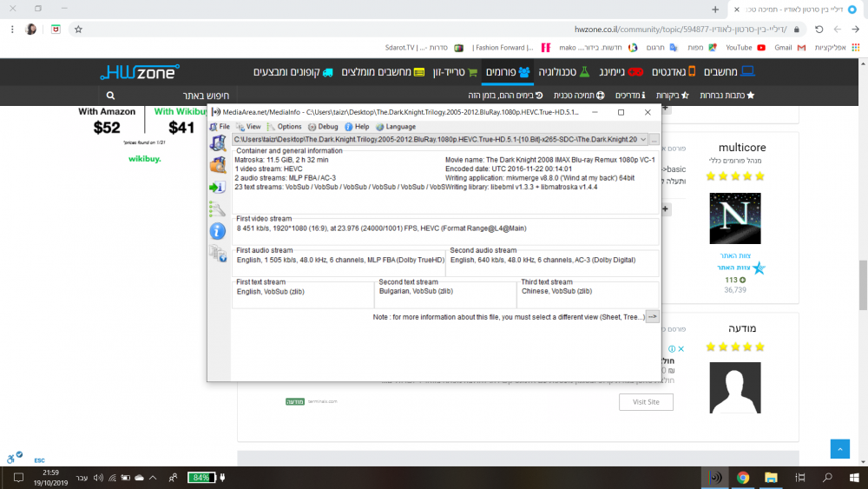The image size is (868, 489).
Task: Click the arrow button to switch view
Action: tap(653, 317)
